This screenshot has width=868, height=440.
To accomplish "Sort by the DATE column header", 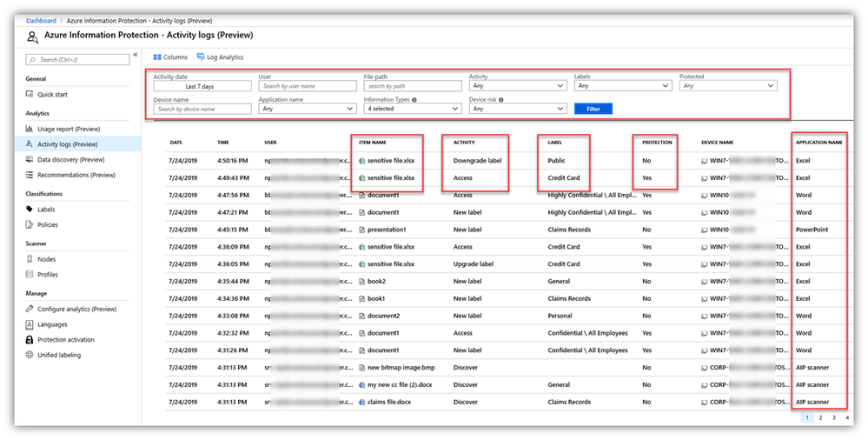I will [176, 143].
